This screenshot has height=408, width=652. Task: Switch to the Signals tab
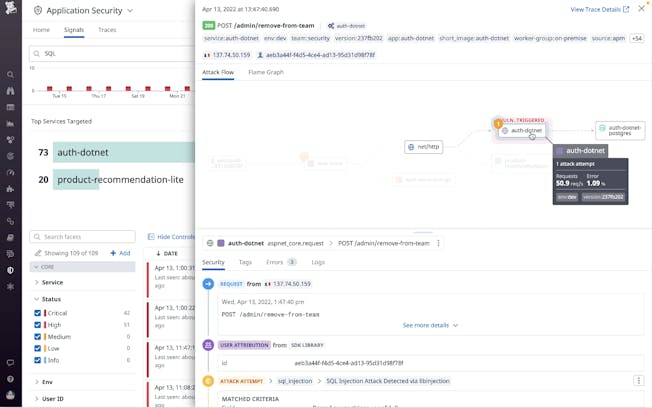pos(74,30)
